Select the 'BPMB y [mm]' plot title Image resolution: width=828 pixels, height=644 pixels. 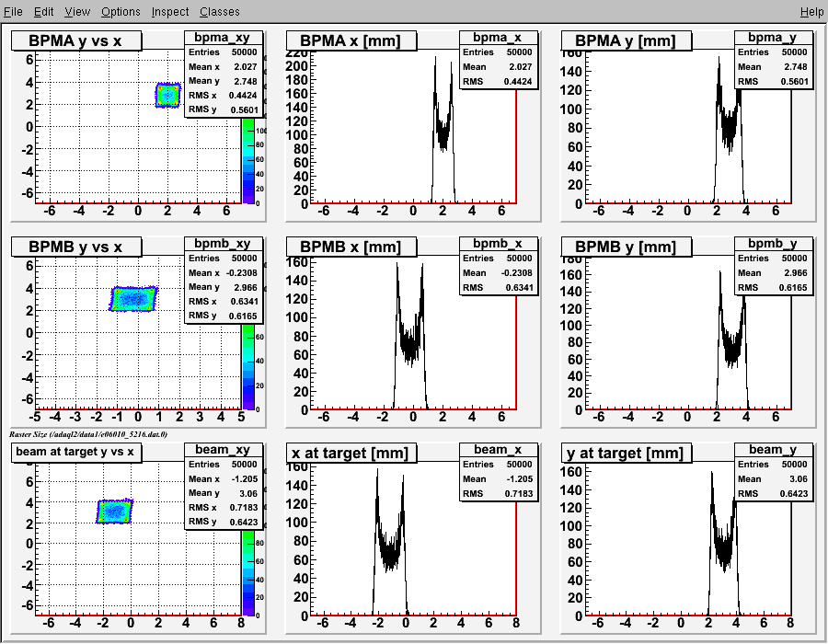626,247
